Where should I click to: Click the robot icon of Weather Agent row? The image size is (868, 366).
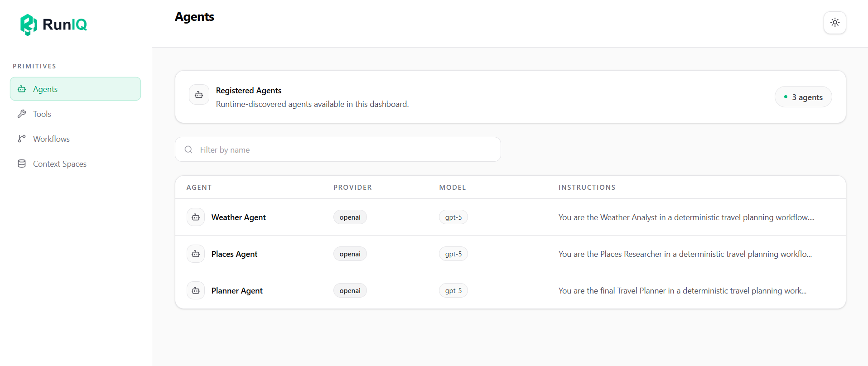196,217
